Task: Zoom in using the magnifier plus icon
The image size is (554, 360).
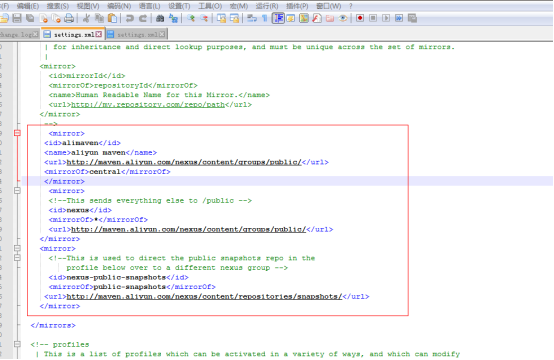Action: [x=191, y=18]
